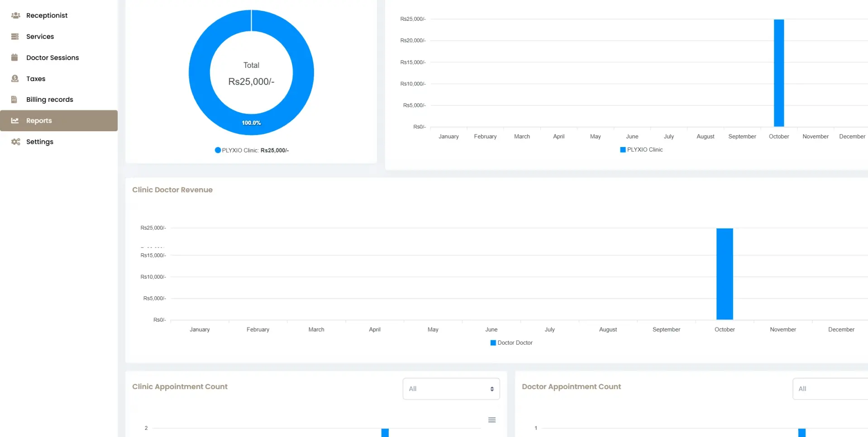868x437 pixels.
Task: Click the Reports chart icon
Action: coord(15,121)
